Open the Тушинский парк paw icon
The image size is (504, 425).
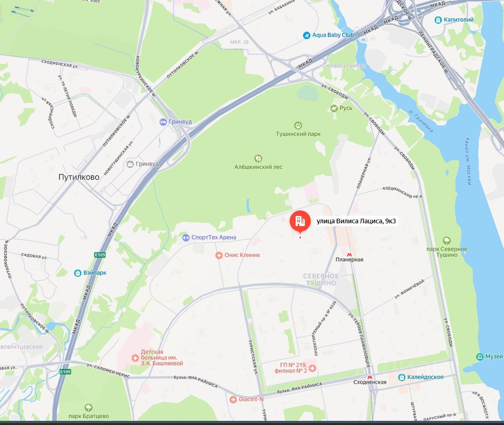tap(298, 125)
